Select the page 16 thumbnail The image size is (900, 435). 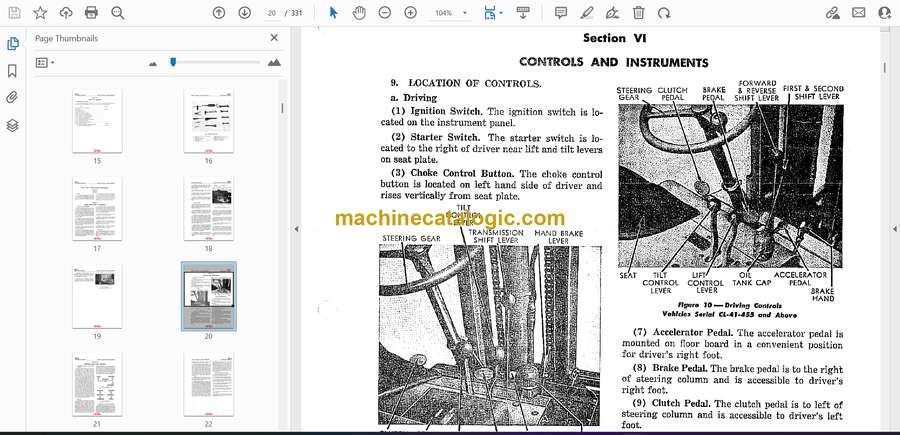coord(208,121)
